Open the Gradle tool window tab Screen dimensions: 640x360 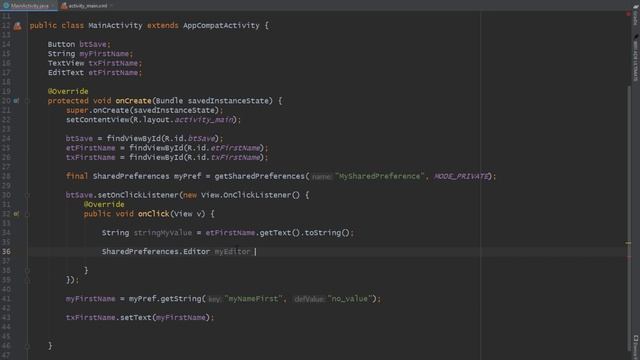pos(636,16)
